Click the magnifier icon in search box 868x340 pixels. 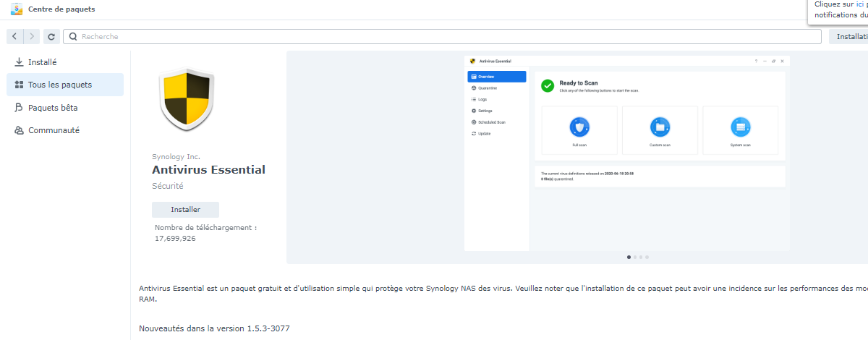pos(73,36)
